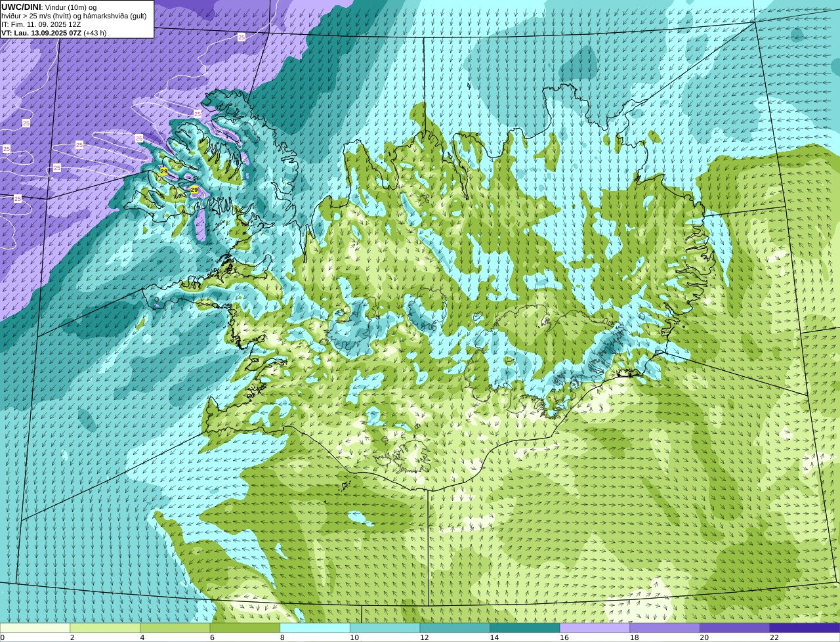Click the "16" scale label
Image resolution: width=840 pixels, height=642 pixels.
point(564,637)
